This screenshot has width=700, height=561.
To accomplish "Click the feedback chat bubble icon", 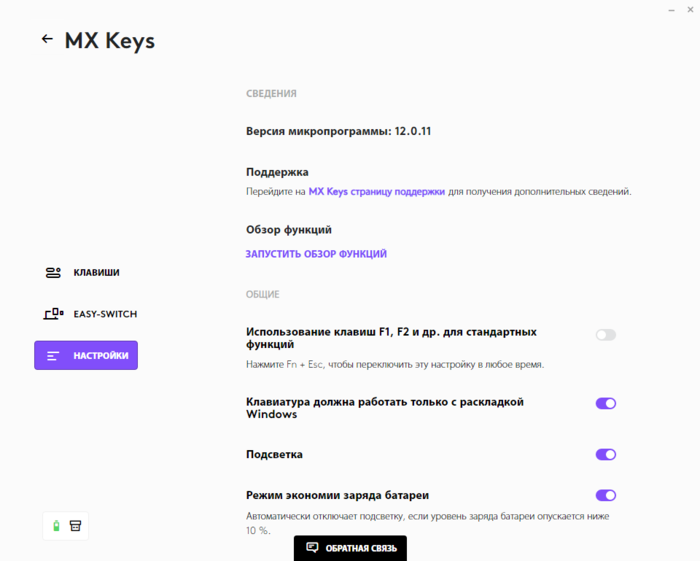I will click(312, 548).
